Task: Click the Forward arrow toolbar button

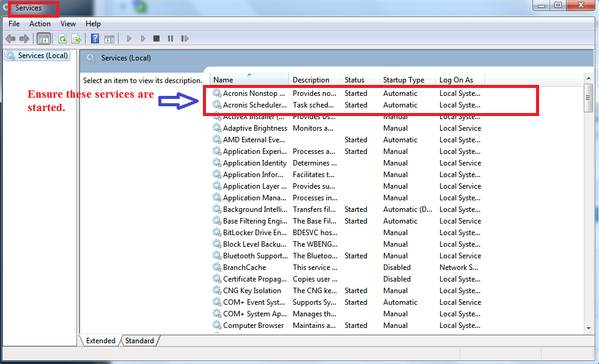Action: (24, 38)
